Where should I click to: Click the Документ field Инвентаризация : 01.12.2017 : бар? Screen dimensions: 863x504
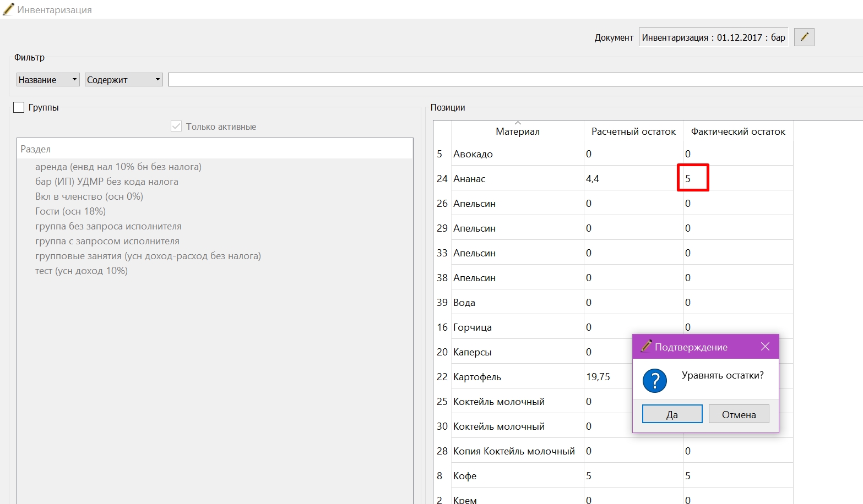713,37
